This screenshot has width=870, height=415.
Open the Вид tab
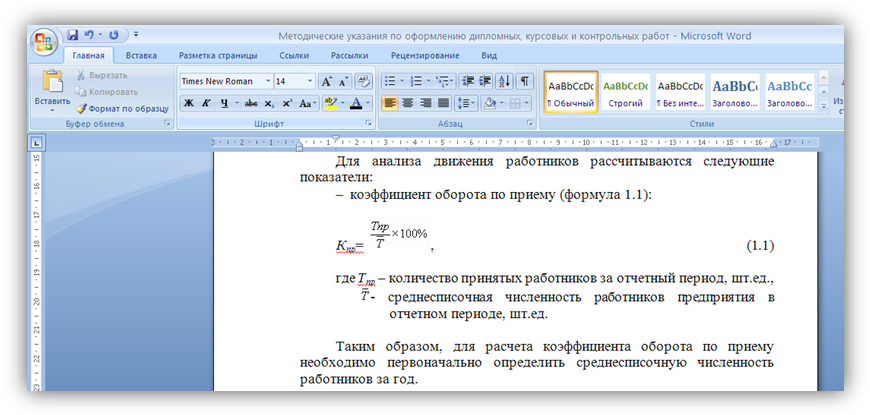[x=489, y=55]
